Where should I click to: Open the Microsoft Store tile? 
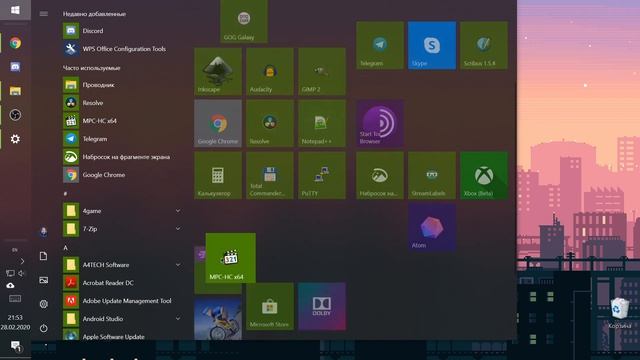270,306
